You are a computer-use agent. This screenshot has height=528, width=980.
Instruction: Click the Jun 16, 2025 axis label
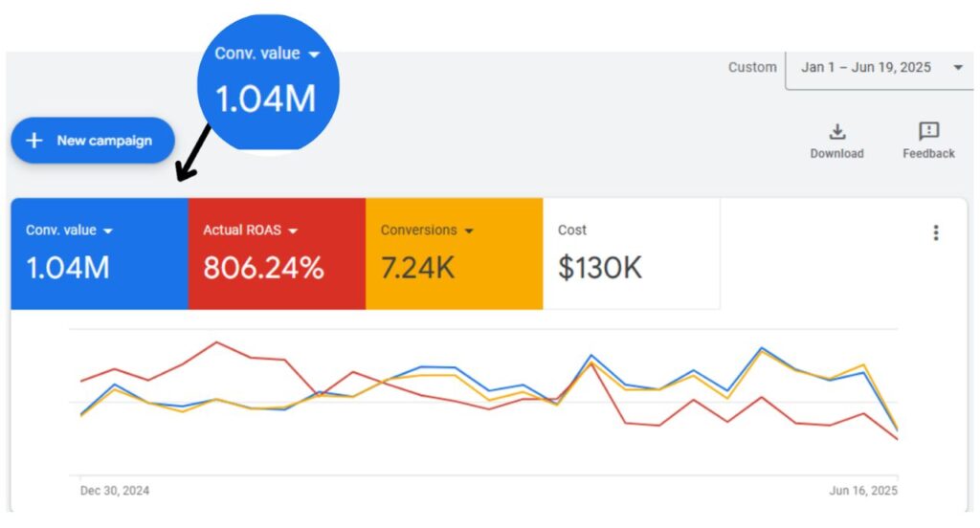click(862, 491)
